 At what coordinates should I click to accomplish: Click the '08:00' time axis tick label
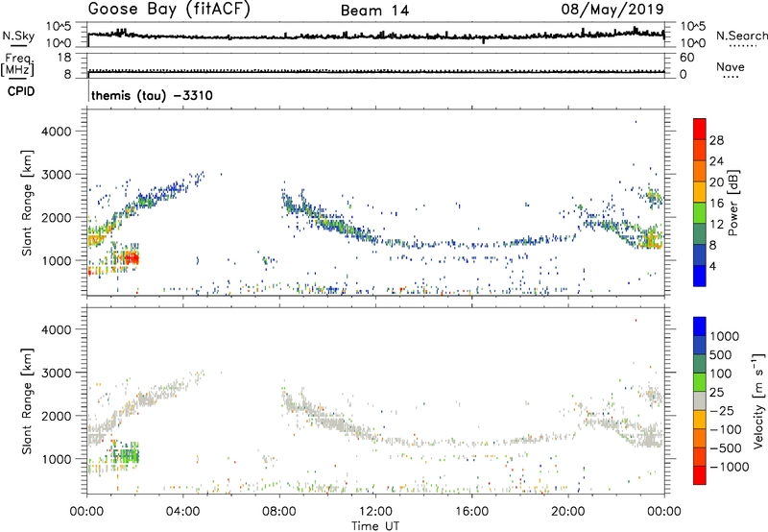coord(279,512)
